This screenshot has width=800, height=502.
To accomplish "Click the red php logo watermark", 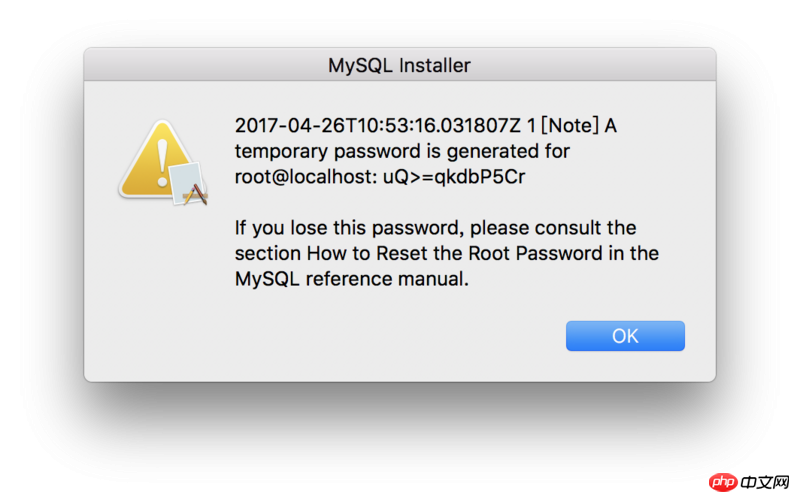I will coord(722,481).
